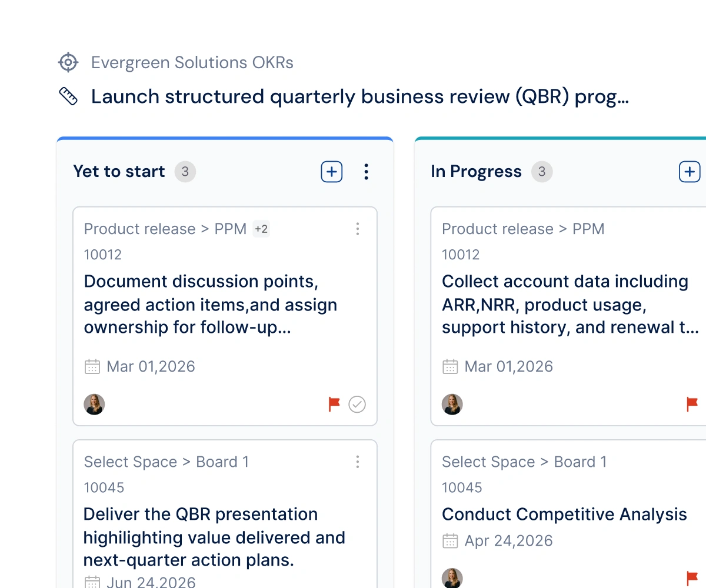Click the Yet to start column heading

(x=119, y=172)
